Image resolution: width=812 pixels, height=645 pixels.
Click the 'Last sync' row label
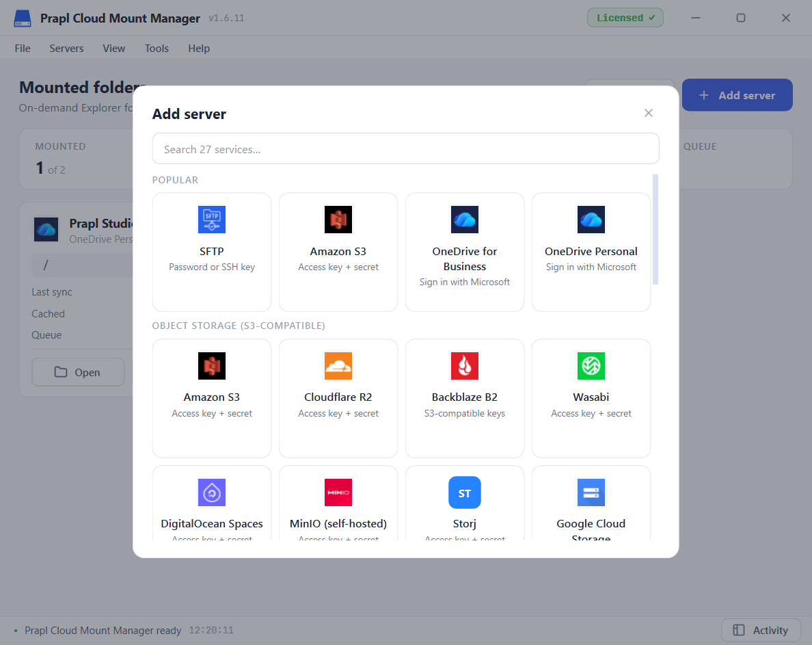pyautogui.click(x=52, y=291)
